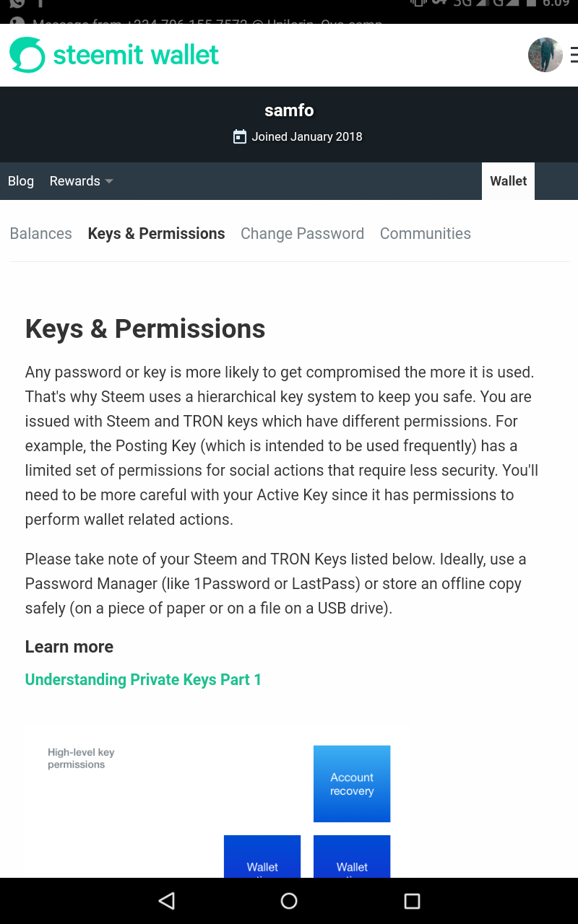Viewport: 578px width, 924px height.
Task: Select the Wallet tab
Action: (509, 181)
